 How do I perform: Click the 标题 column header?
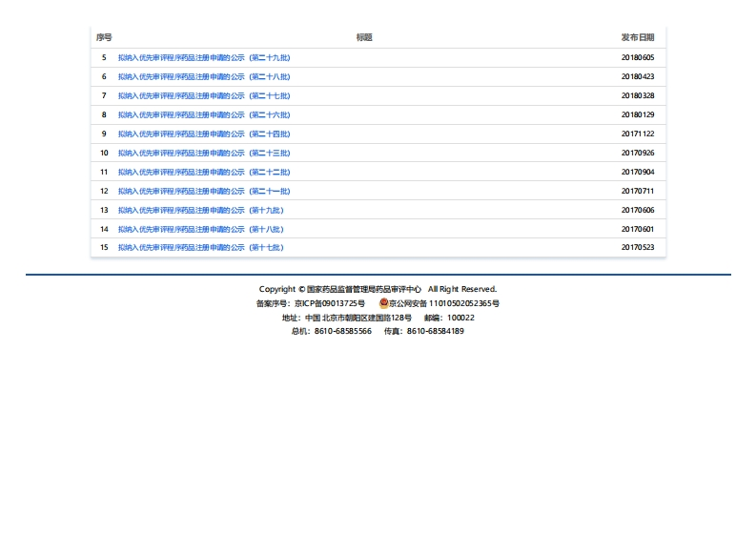click(x=364, y=38)
